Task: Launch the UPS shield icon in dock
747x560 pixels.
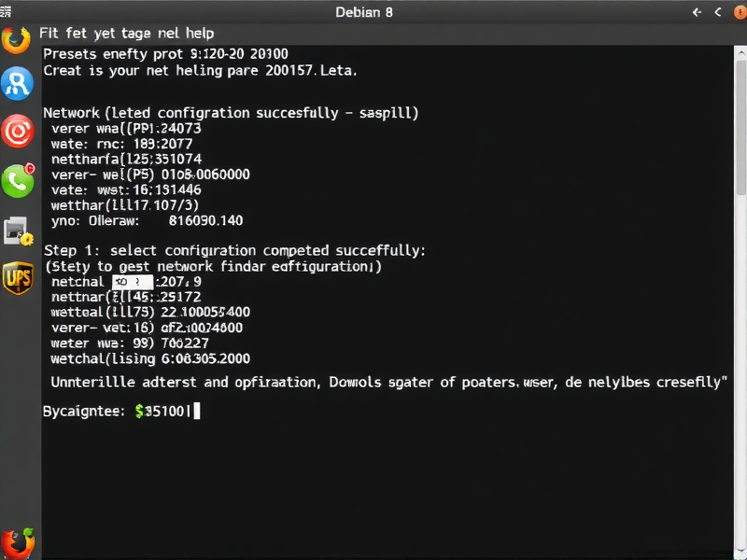Action: click(x=18, y=277)
